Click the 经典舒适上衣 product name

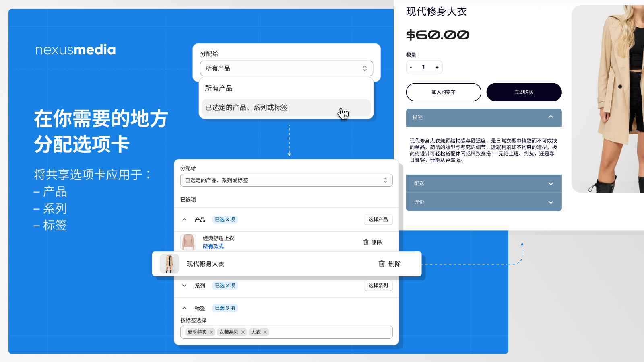(x=219, y=238)
